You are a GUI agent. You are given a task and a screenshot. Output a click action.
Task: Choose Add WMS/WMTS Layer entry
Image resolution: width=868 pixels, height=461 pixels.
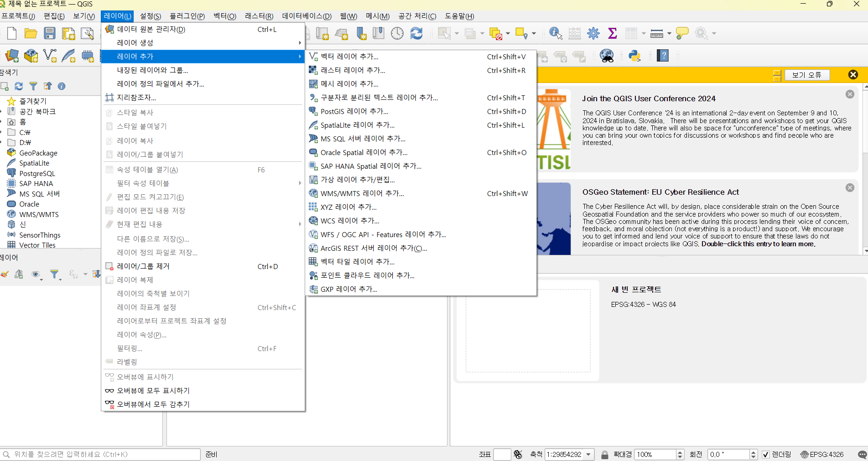point(421,193)
